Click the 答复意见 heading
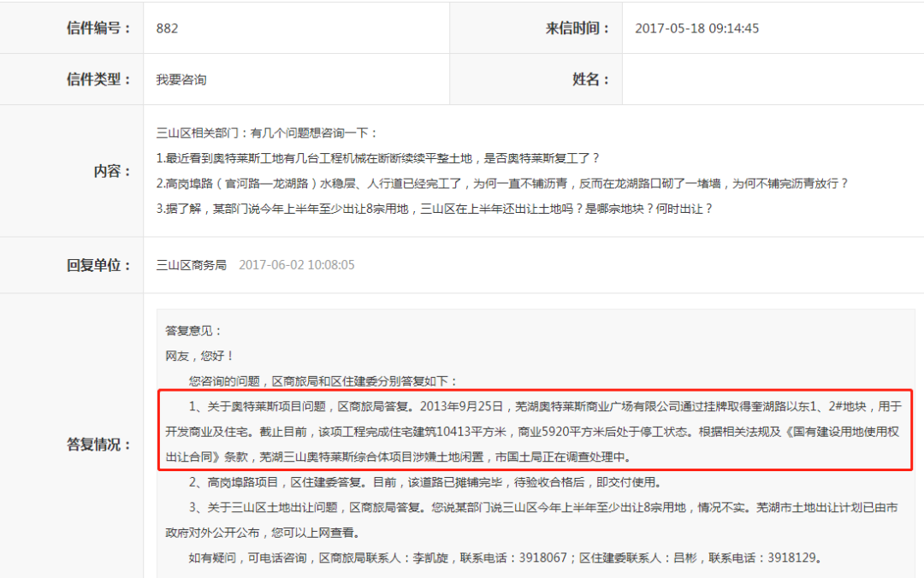This screenshot has height=578, width=924. [x=192, y=331]
